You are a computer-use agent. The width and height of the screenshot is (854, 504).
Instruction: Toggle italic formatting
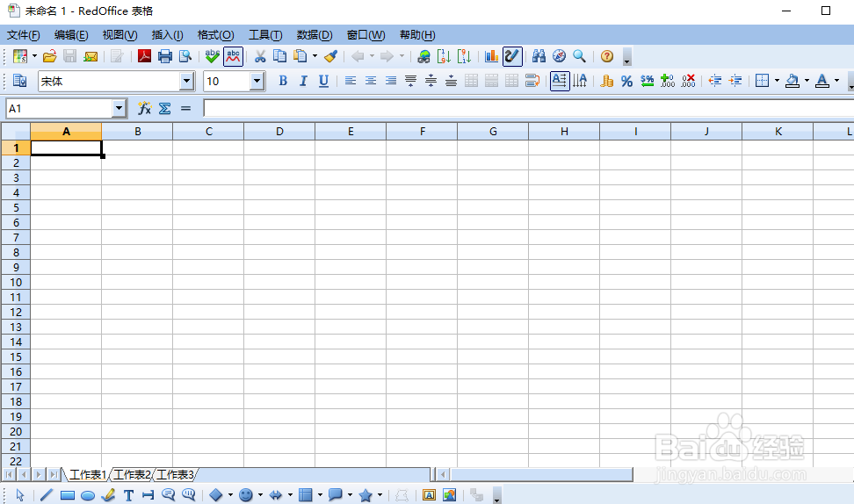[x=303, y=81]
